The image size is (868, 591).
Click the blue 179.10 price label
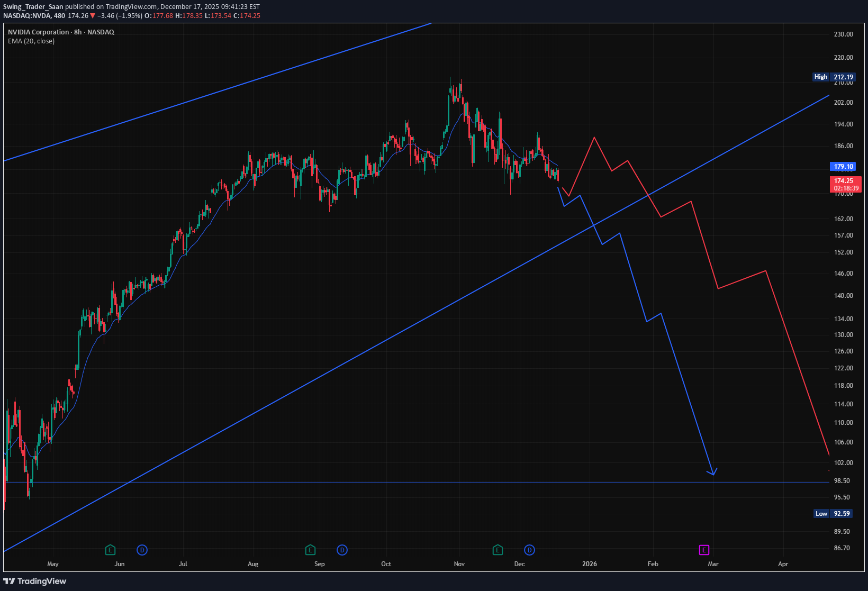click(x=844, y=166)
